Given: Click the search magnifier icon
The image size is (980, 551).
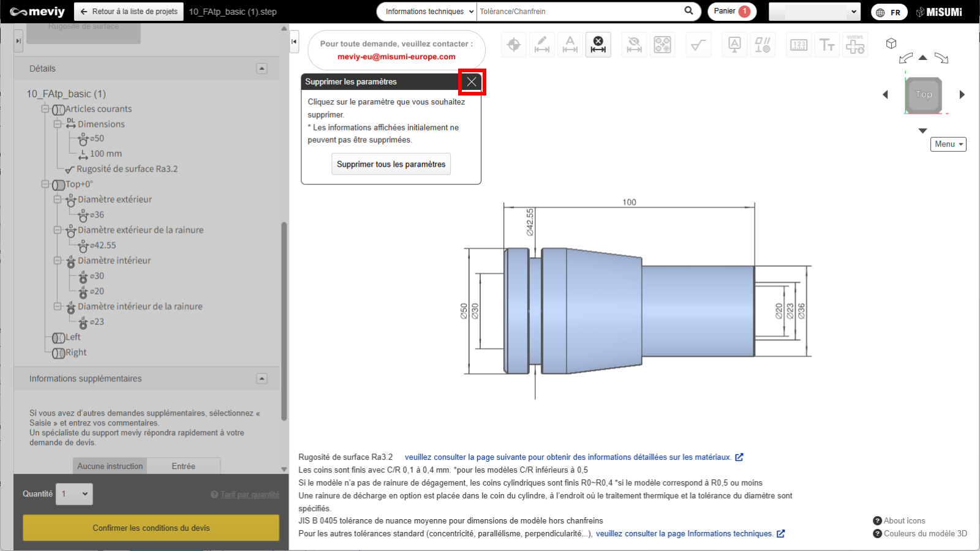Looking at the screenshot, I should tap(688, 11).
